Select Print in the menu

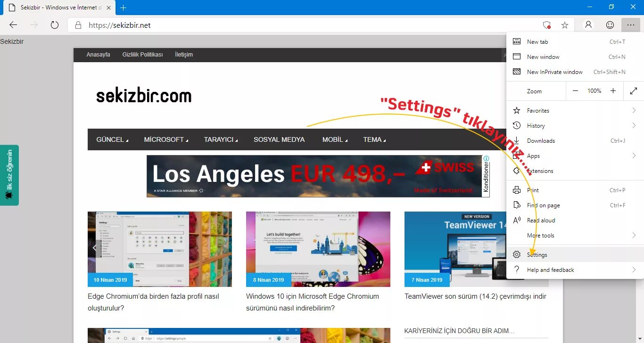[575, 190]
